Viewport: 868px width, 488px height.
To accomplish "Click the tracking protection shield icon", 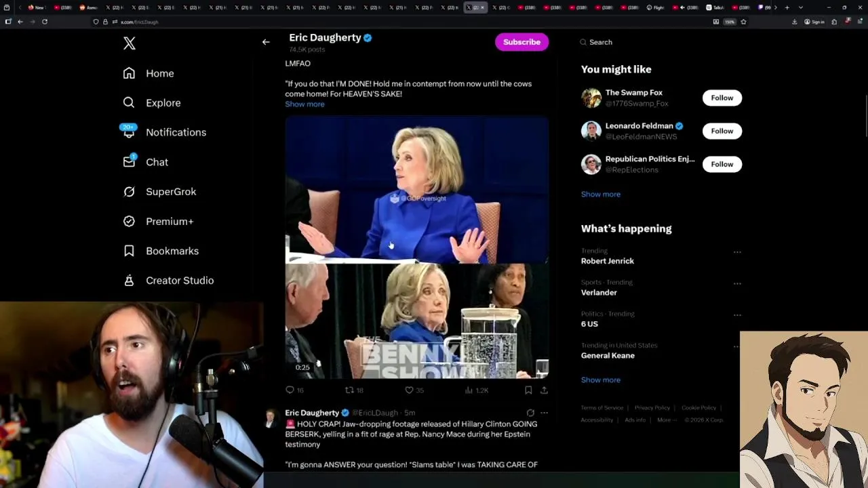I will (x=96, y=22).
